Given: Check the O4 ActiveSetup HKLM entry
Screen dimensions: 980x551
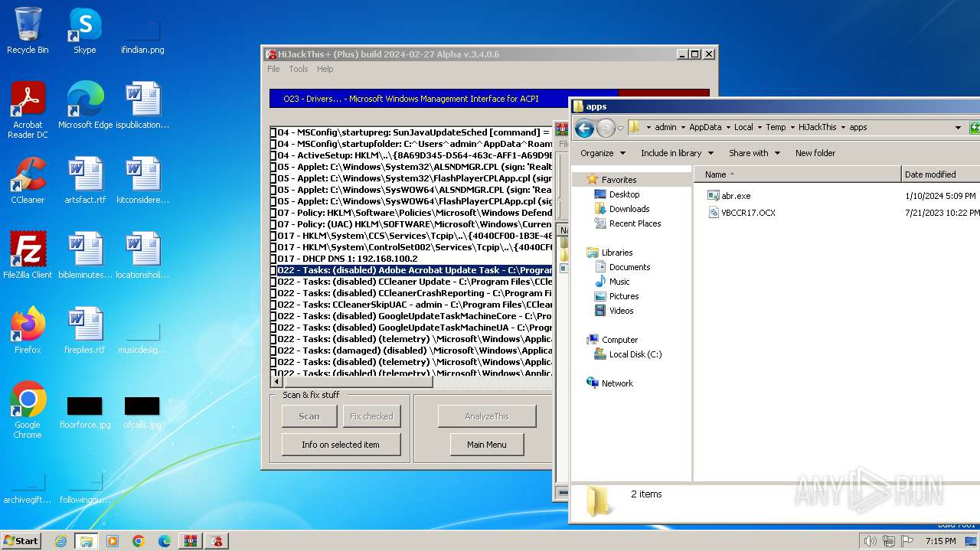Looking at the screenshot, I should 273,155.
